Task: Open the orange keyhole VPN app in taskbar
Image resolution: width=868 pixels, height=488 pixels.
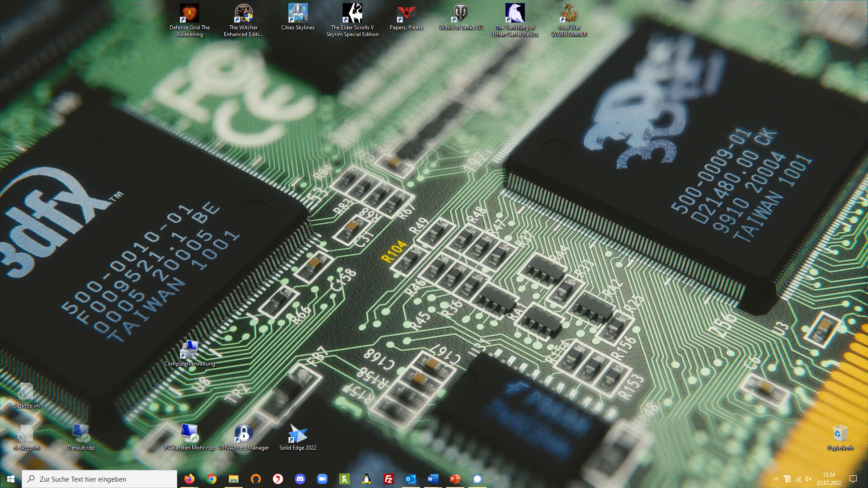Action: tap(256, 479)
